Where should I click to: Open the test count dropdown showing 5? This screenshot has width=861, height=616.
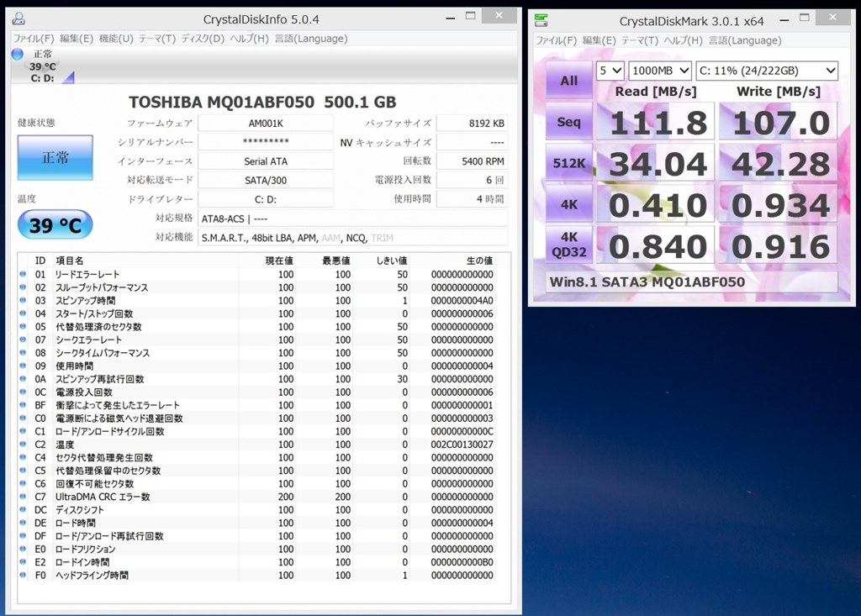click(610, 71)
